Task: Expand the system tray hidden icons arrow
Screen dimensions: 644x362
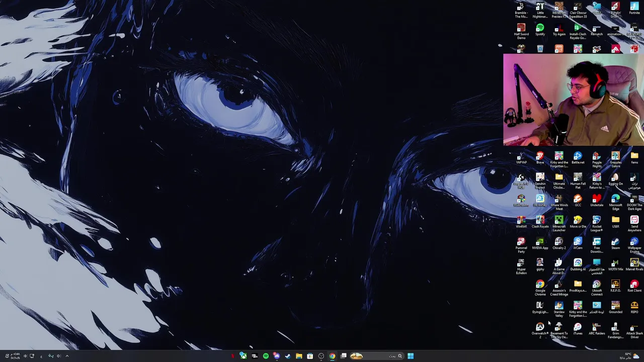Action: click(67, 356)
